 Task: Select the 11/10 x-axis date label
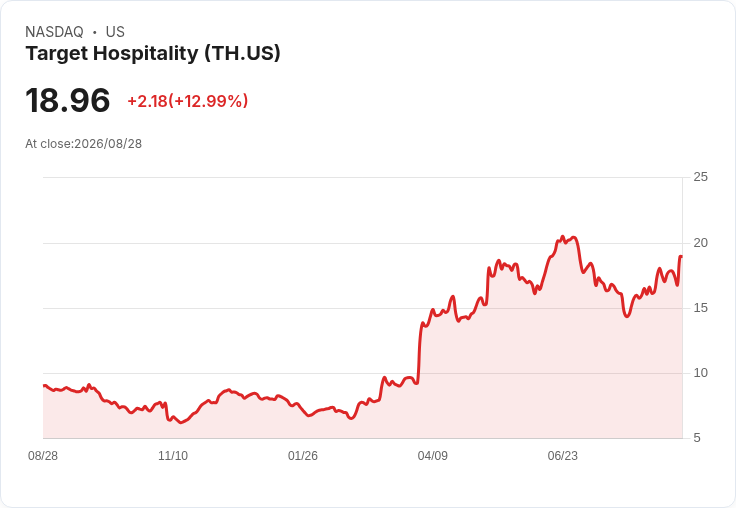(x=173, y=455)
